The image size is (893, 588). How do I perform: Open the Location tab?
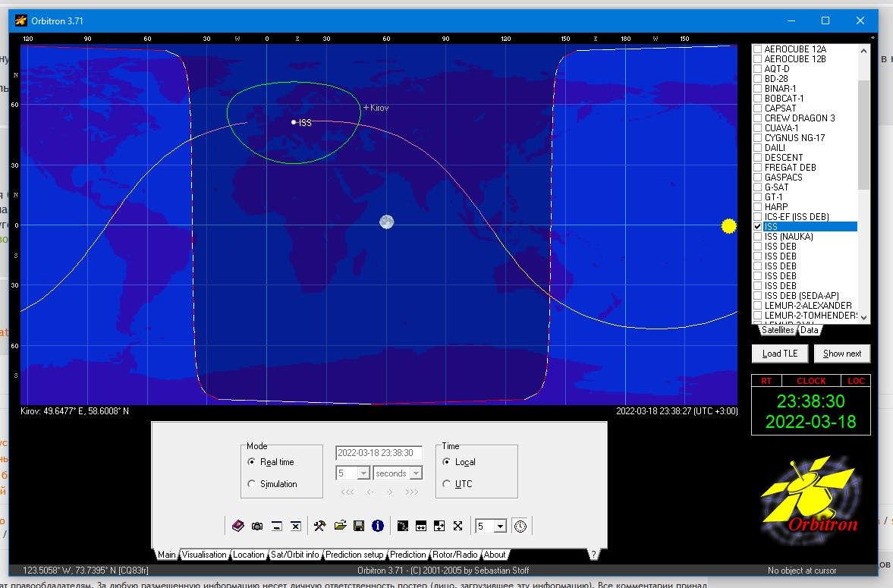(x=249, y=555)
